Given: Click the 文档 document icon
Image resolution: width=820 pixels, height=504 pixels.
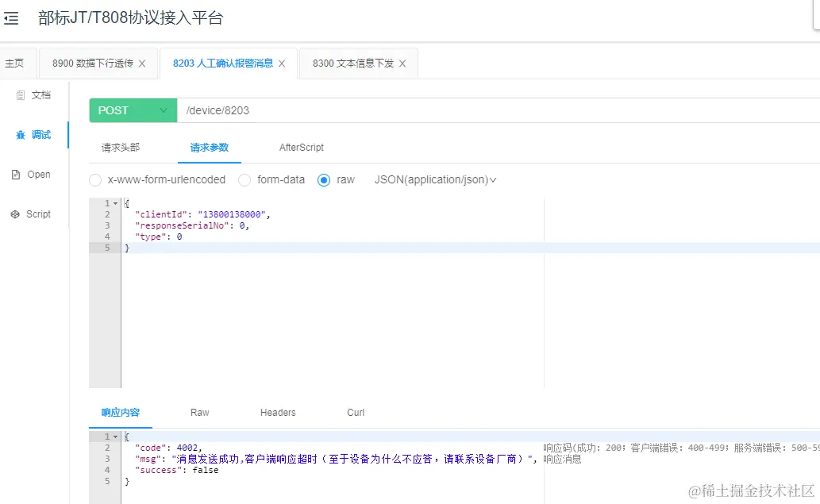Looking at the screenshot, I should point(20,95).
